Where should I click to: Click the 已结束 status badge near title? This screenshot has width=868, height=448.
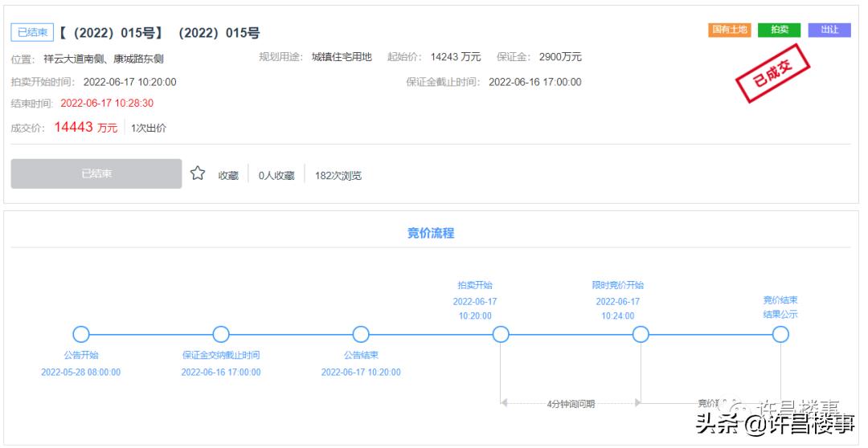33,33
